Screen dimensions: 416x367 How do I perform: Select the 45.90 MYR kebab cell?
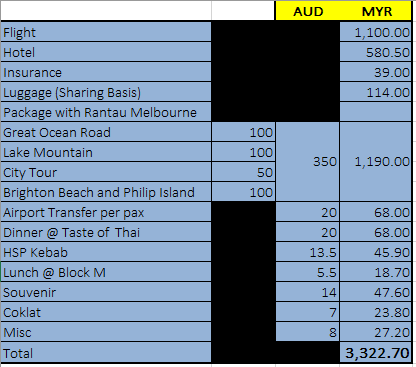pyautogui.click(x=376, y=252)
